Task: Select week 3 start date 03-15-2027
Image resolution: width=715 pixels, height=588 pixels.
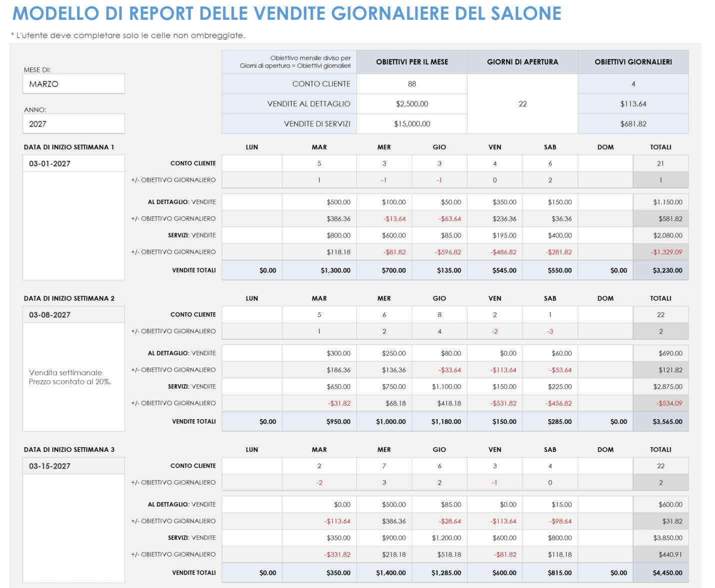Action: [73, 466]
